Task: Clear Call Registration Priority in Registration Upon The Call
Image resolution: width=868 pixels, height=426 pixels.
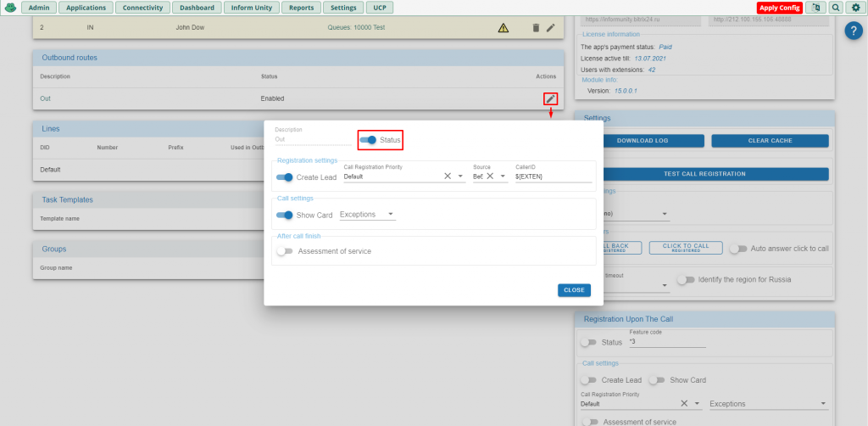Action: (684, 403)
